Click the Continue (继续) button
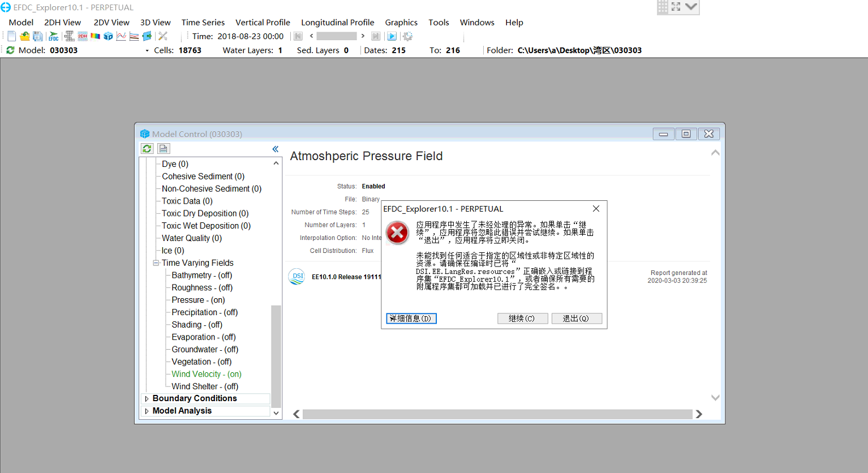The image size is (868, 473). [523, 319]
